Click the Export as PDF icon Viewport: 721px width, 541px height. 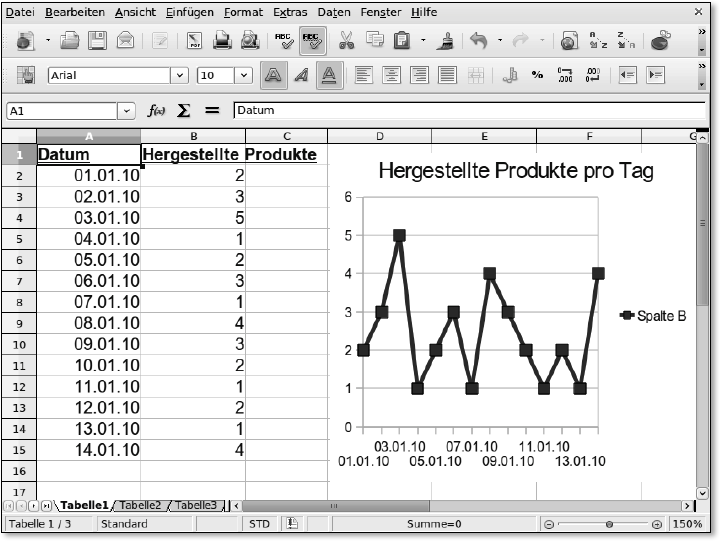(x=195, y=41)
